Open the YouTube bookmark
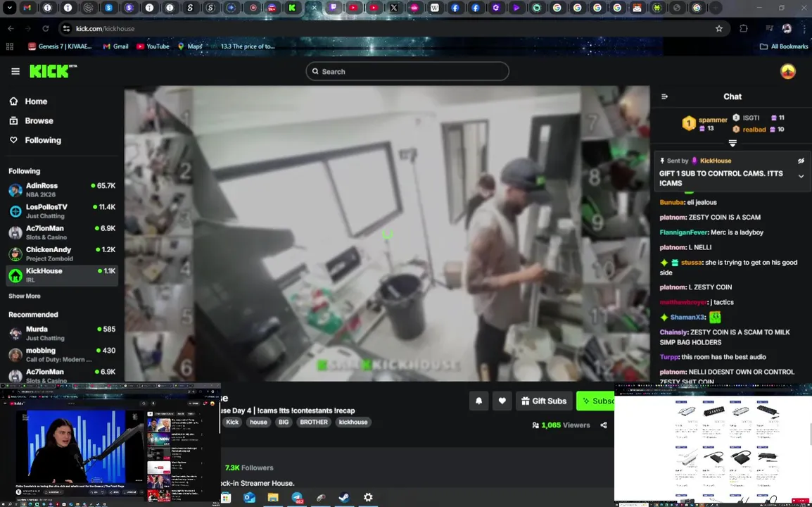The height and width of the screenshot is (507, 812). point(153,46)
